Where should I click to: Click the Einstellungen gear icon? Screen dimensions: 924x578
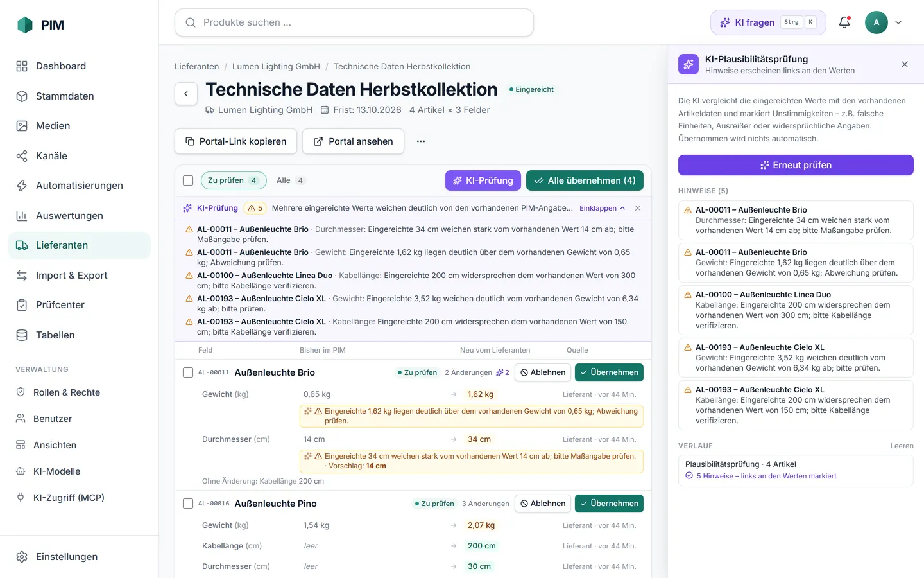pyautogui.click(x=22, y=557)
